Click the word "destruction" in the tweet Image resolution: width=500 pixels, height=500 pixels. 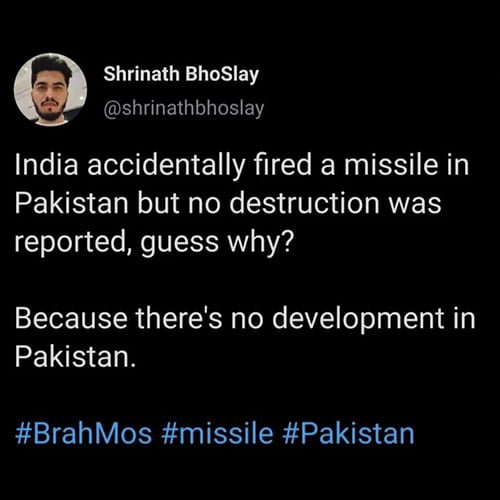click(304, 203)
